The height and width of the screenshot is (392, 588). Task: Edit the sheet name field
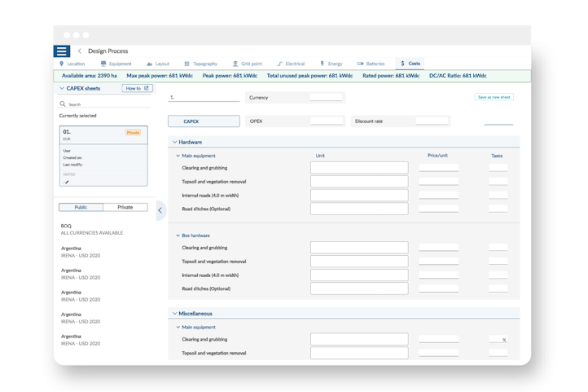204,98
